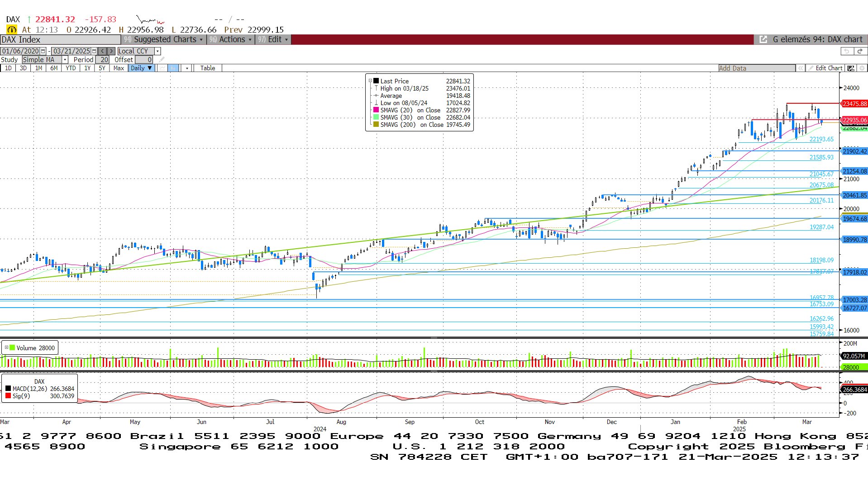Viewport: 868px width, 482px height.
Task: Click the green up arrow next to DAX
Action: click(29, 19)
